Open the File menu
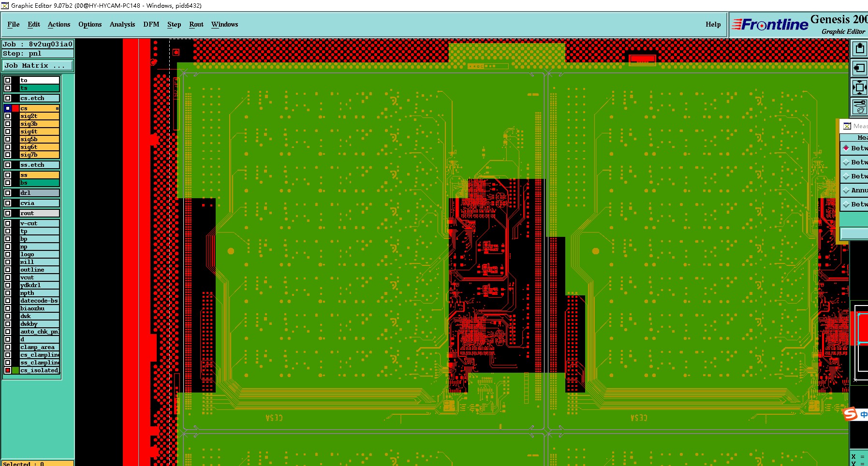This screenshot has width=868, height=466. pos(14,24)
